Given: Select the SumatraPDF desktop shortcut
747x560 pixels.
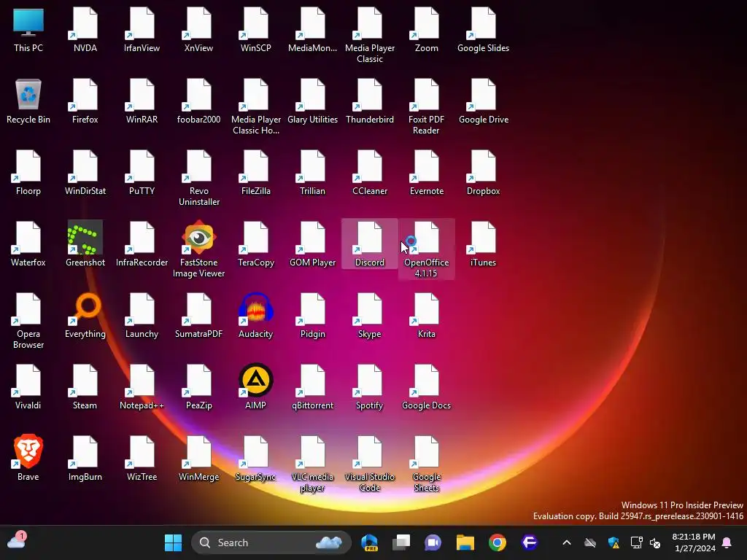Looking at the screenshot, I should tap(198, 316).
